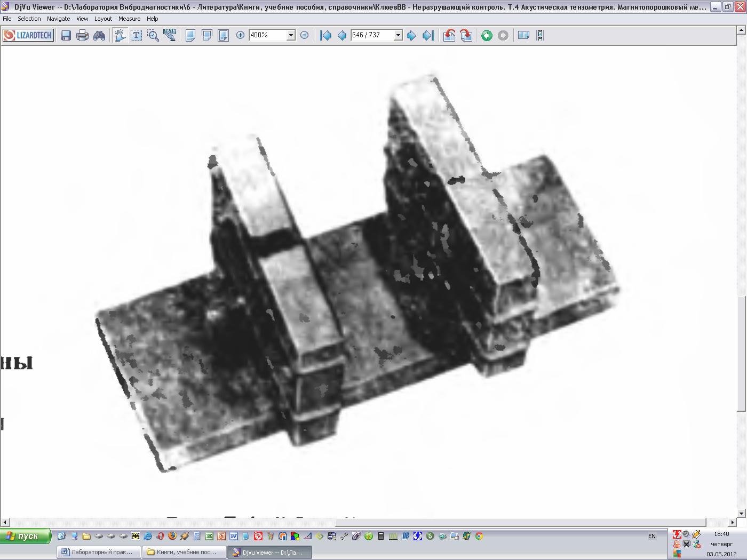Go to the last page
The width and height of the screenshot is (747, 560).
point(428,35)
